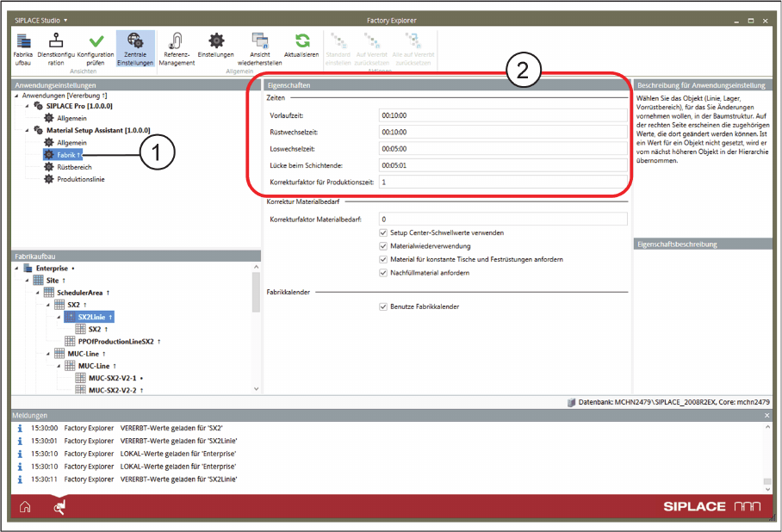Select gear icon of Produktionslinie node
This screenshot has width=782, height=532.
click(x=49, y=178)
